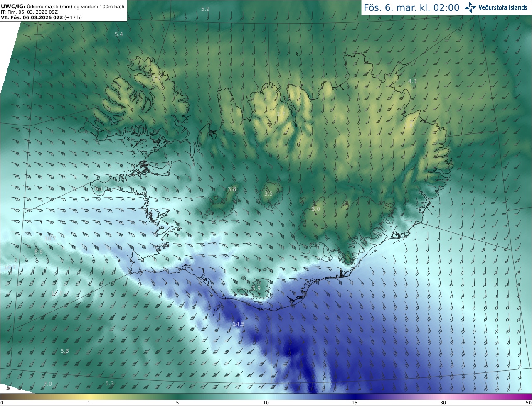Viewport: 532px width, 406px height.
Task: Click the Veðurstofa Íslands logo icon
Action: pos(470,7)
